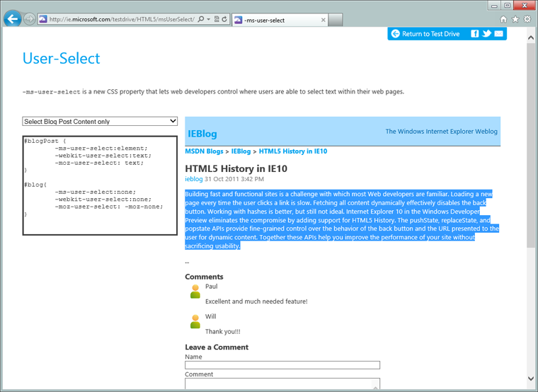Viewport: 538px width, 392px height.
Task: Toggle the Compatibility View icon
Action: [x=217, y=19]
